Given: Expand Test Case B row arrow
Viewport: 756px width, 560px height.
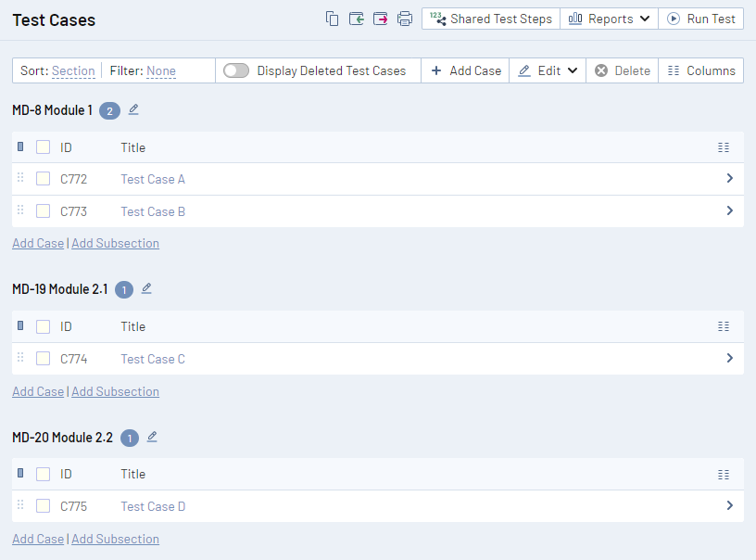Looking at the screenshot, I should [x=729, y=211].
